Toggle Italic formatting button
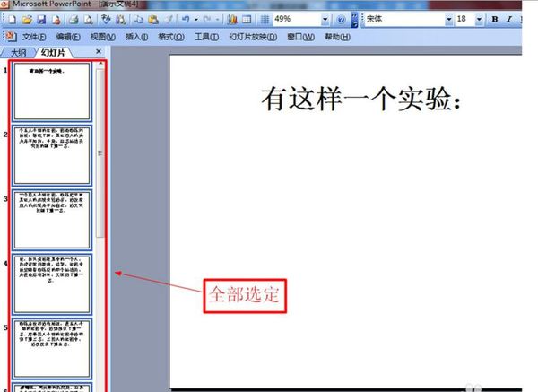The image size is (538, 392). point(509,19)
